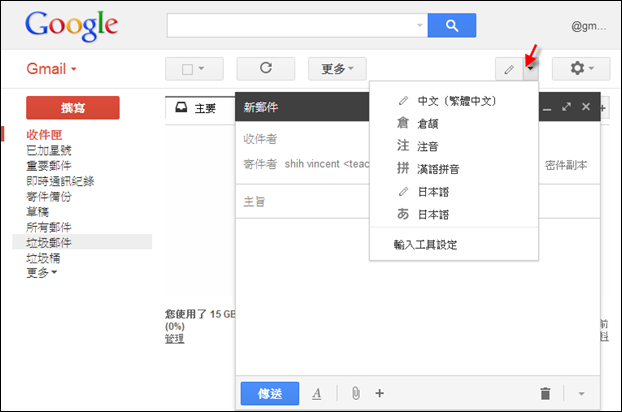Open 已加星號 starred folder
622x412 pixels.
49,150
